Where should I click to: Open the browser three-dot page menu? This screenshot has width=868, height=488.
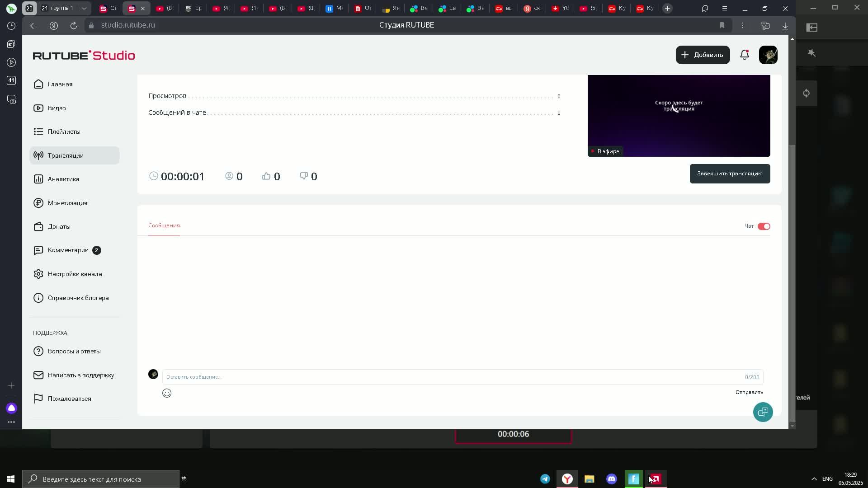tap(742, 25)
